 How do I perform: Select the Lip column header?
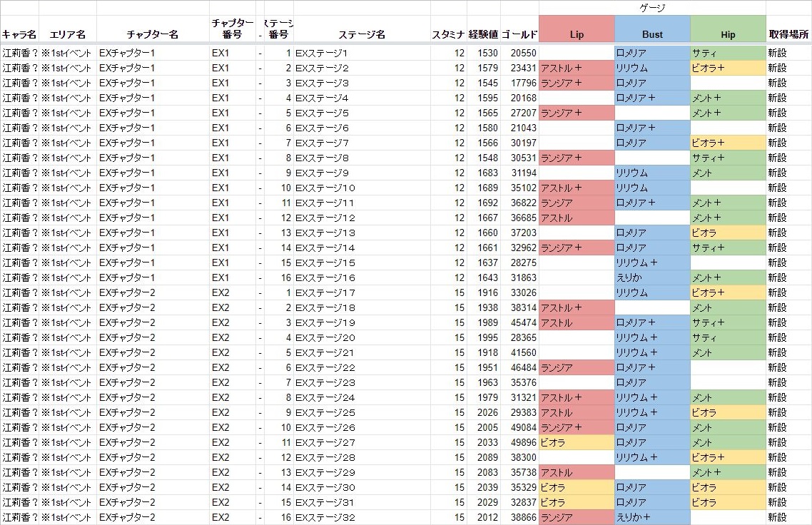pos(577,34)
